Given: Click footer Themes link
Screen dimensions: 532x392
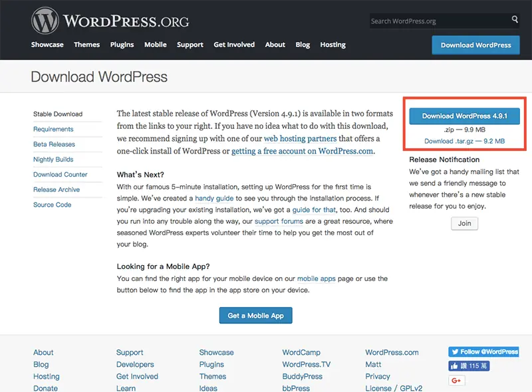Looking at the screenshot, I should point(213,377).
